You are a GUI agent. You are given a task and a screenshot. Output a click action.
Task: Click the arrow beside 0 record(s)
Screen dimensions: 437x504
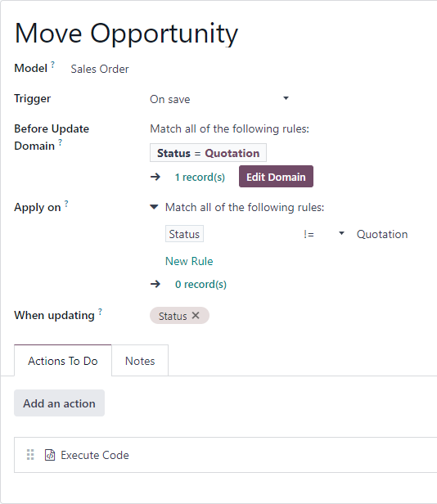(x=155, y=284)
